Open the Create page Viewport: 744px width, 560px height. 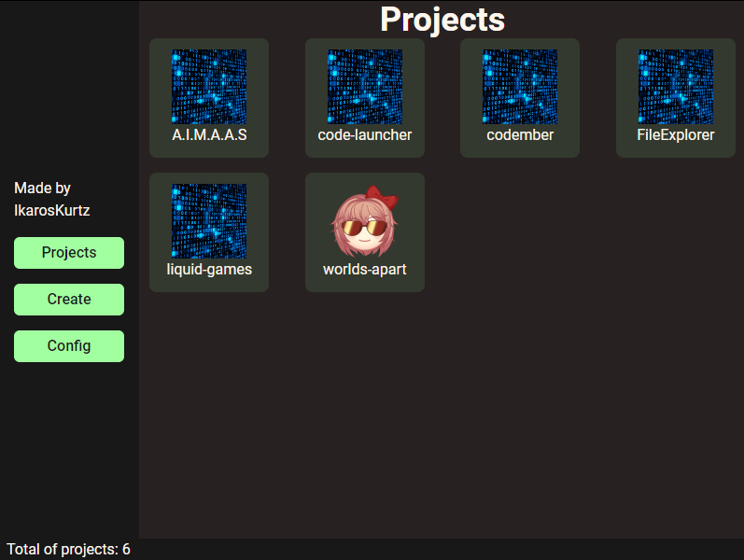coord(69,300)
